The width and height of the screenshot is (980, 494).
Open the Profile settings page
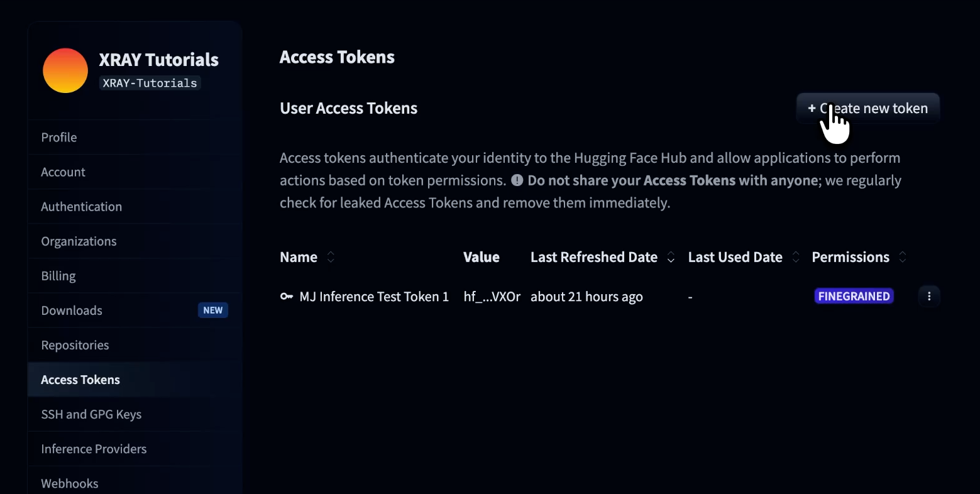(x=135, y=137)
